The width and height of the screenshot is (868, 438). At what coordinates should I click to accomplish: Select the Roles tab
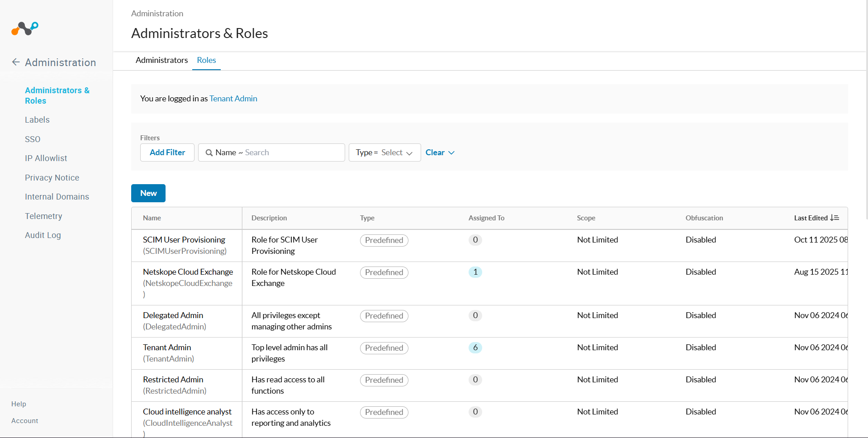click(x=206, y=60)
